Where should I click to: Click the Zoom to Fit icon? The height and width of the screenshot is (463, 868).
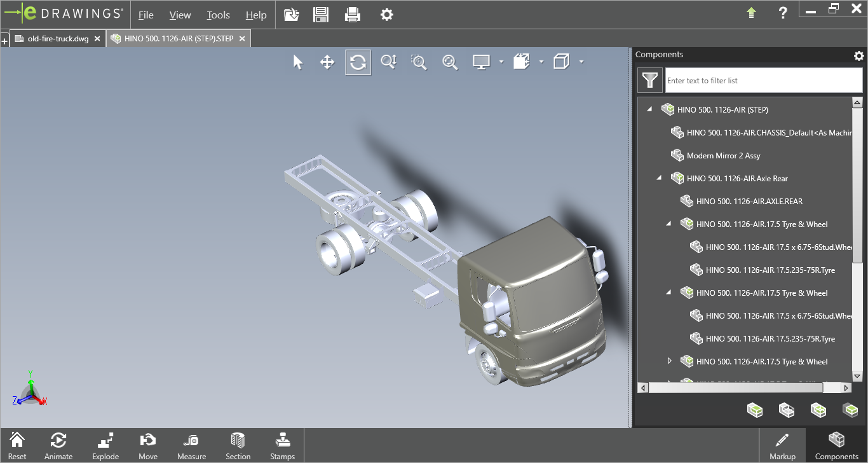(450, 62)
